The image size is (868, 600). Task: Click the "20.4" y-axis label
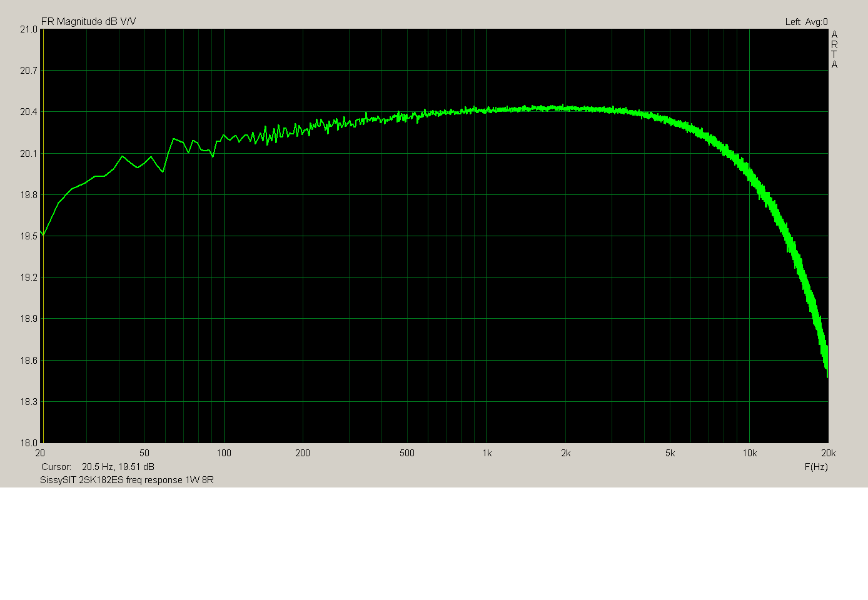(29, 112)
